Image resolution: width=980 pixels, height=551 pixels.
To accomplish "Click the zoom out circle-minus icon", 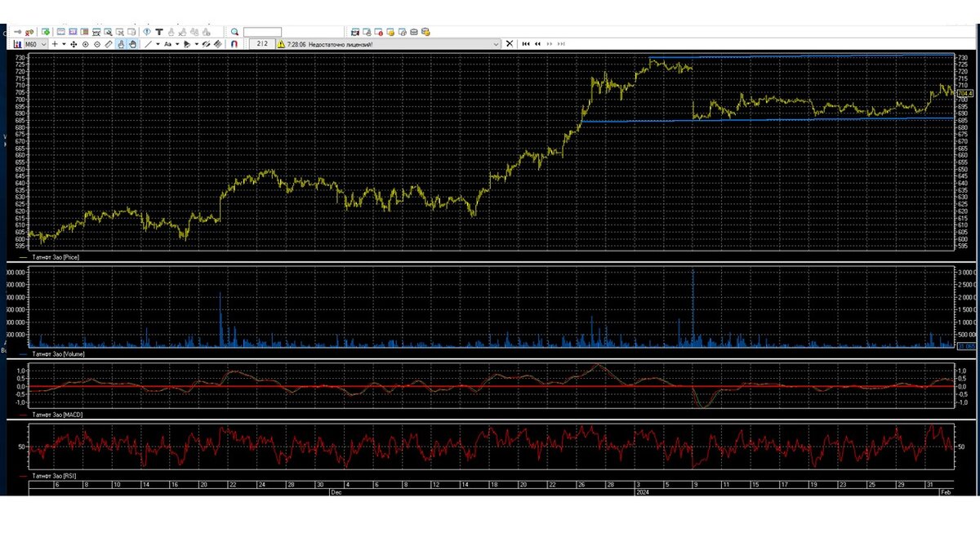I will pyautogui.click(x=97, y=44).
